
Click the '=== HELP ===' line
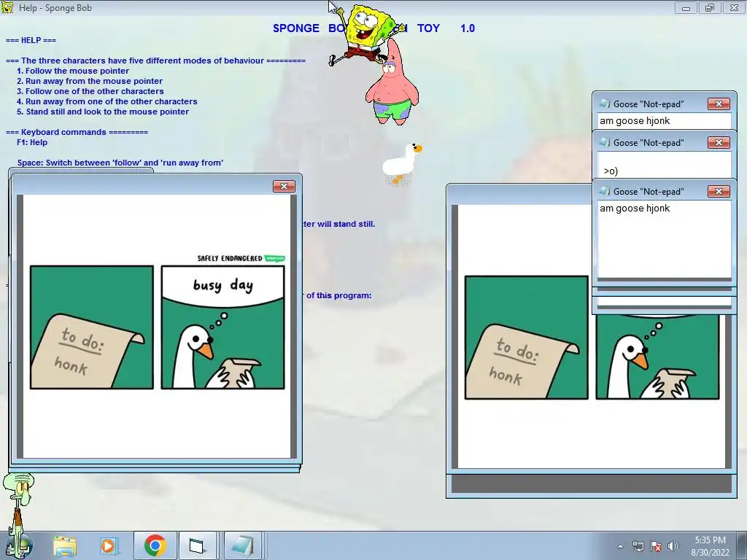31,40
